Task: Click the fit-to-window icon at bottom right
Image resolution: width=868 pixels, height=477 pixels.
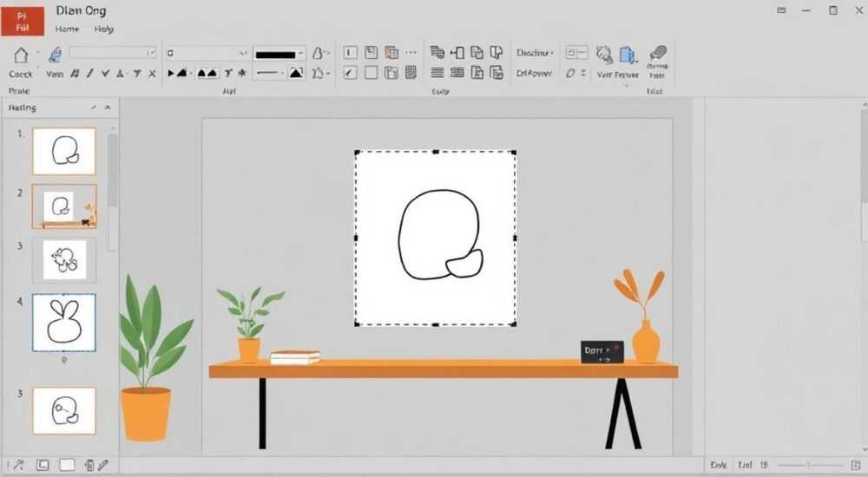Action: (x=856, y=466)
